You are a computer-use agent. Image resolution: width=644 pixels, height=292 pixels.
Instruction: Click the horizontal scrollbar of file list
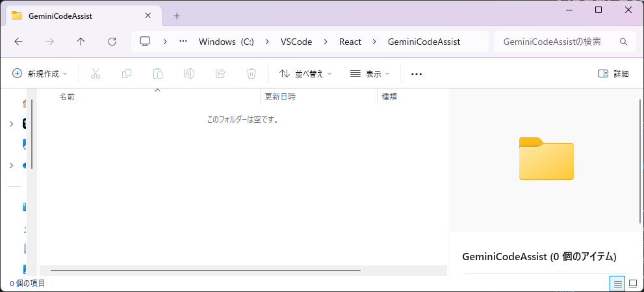tap(205, 270)
